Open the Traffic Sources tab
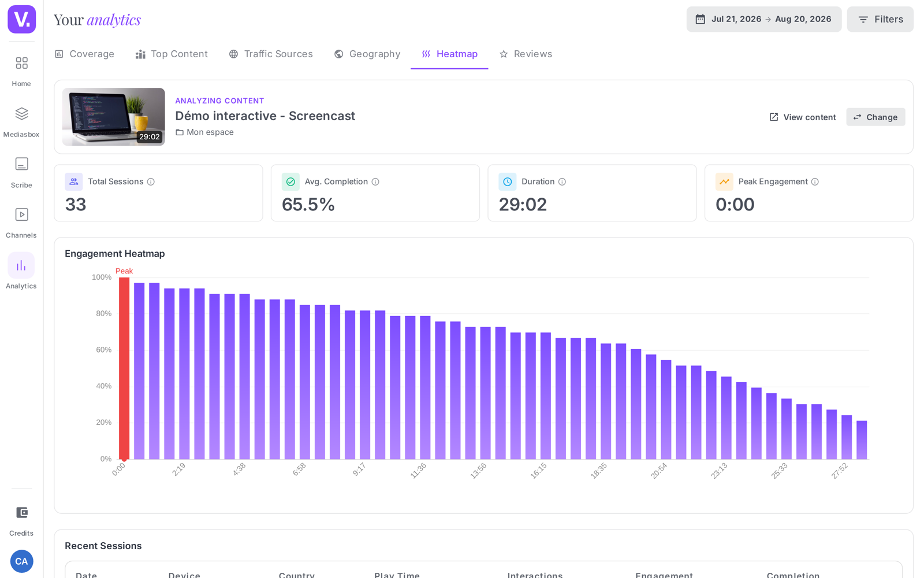The height and width of the screenshot is (578, 924). click(x=271, y=54)
